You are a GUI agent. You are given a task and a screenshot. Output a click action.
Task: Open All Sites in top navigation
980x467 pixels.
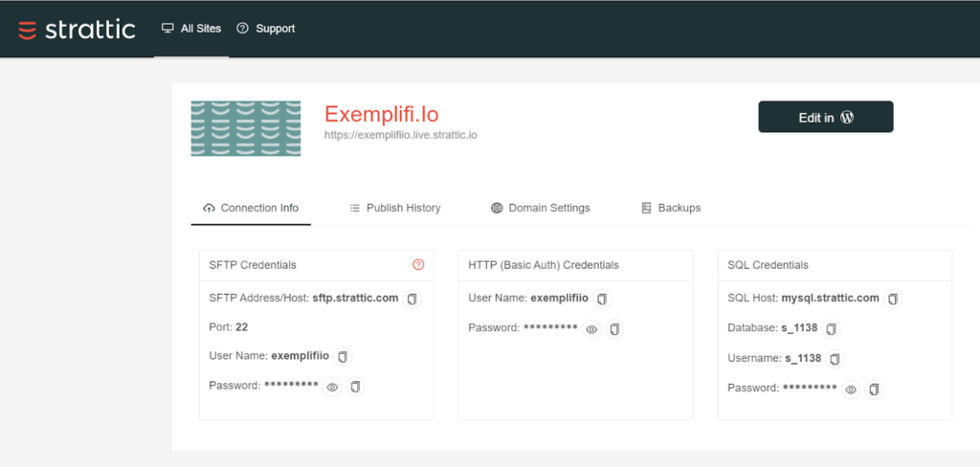click(191, 29)
